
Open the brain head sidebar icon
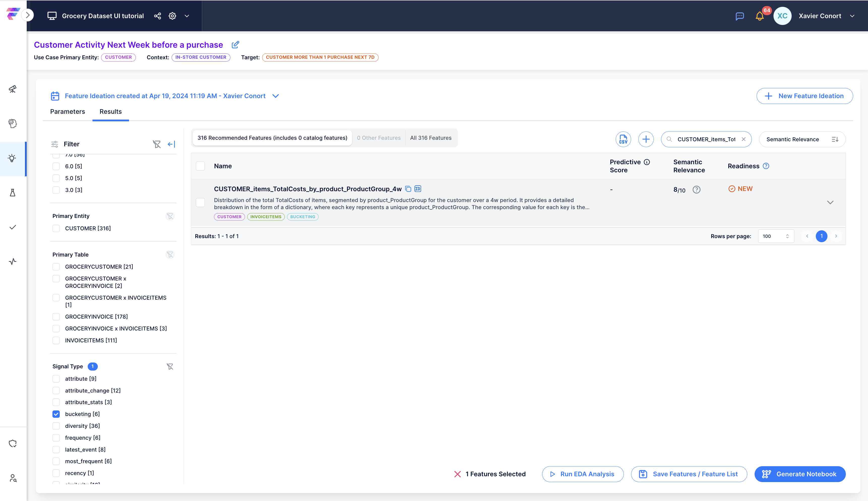click(x=13, y=124)
